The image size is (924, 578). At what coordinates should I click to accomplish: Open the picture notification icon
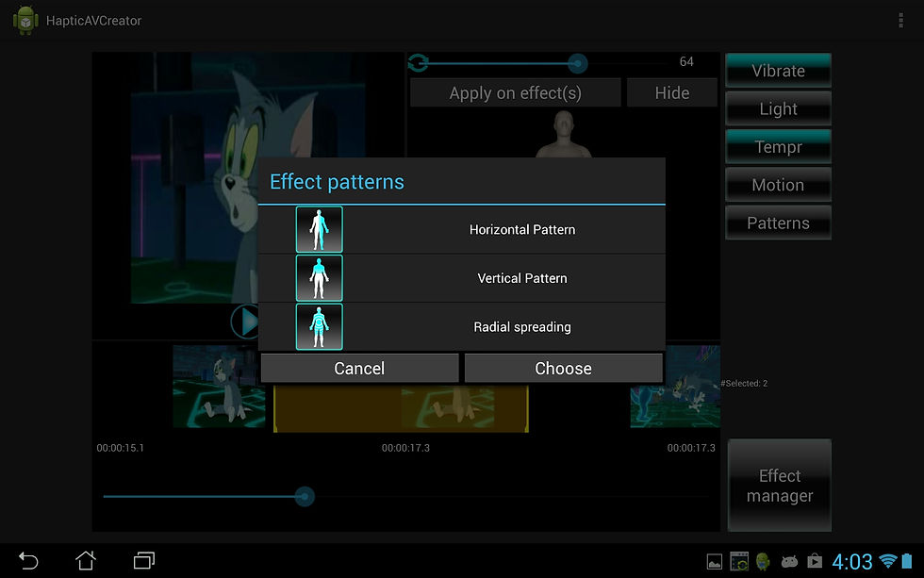coord(715,562)
